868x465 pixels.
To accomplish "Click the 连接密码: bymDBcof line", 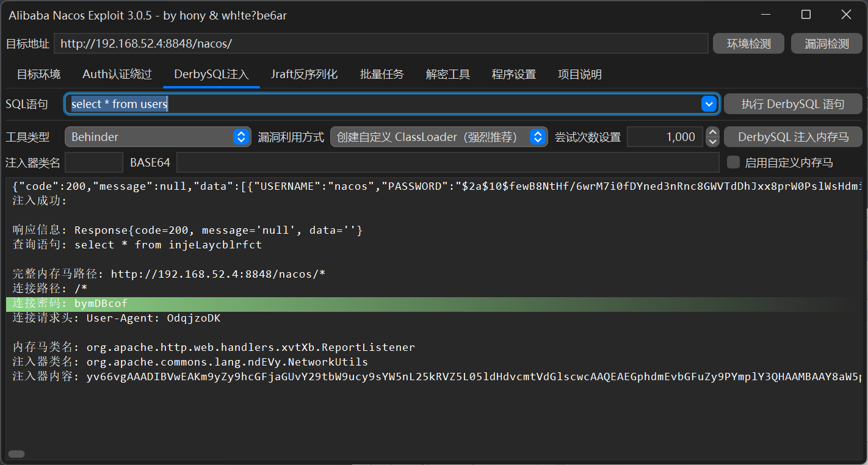I will click(x=70, y=304).
